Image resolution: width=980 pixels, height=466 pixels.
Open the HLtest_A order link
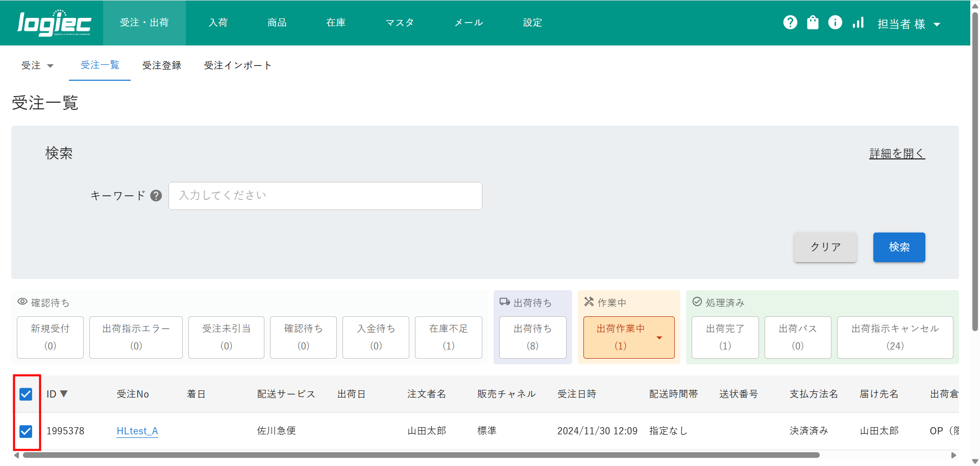(x=137, y=431)
